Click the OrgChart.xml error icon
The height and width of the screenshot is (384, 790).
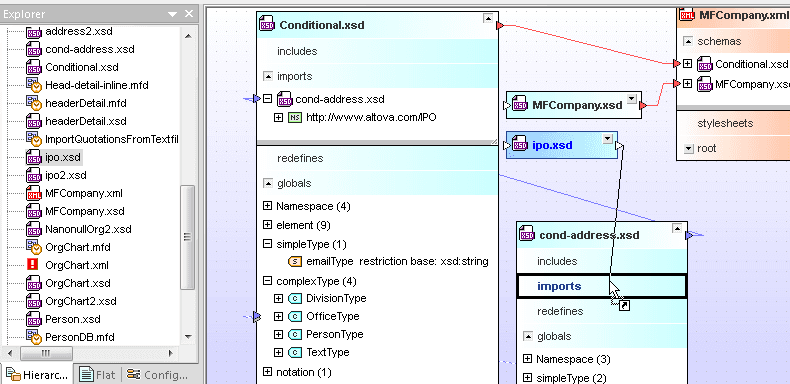pyautogui.click(x=34, y=265)
